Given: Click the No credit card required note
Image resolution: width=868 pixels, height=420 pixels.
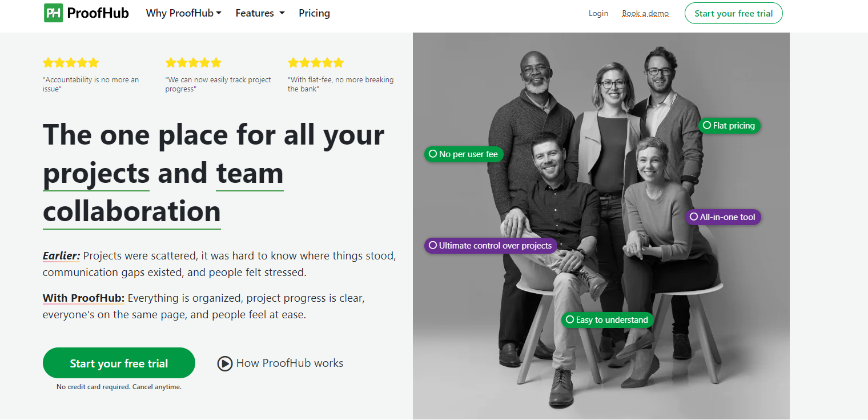Looking at the screenshot, I should pos(119,387).
